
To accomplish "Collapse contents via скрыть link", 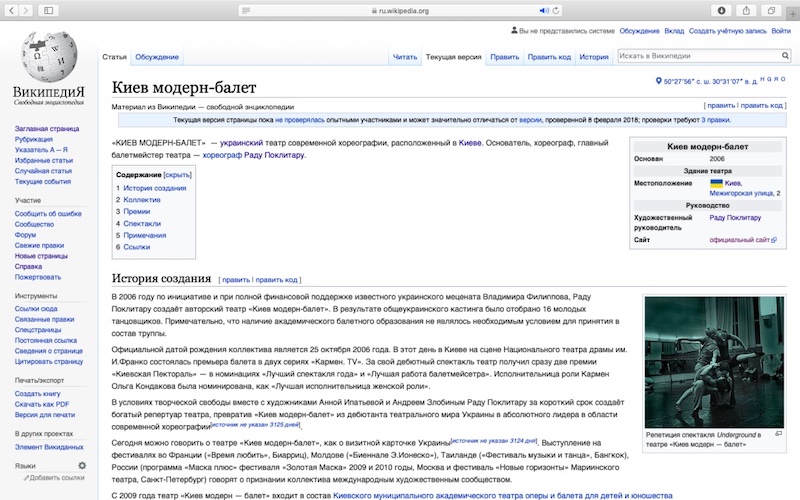I will coord(178,174).
